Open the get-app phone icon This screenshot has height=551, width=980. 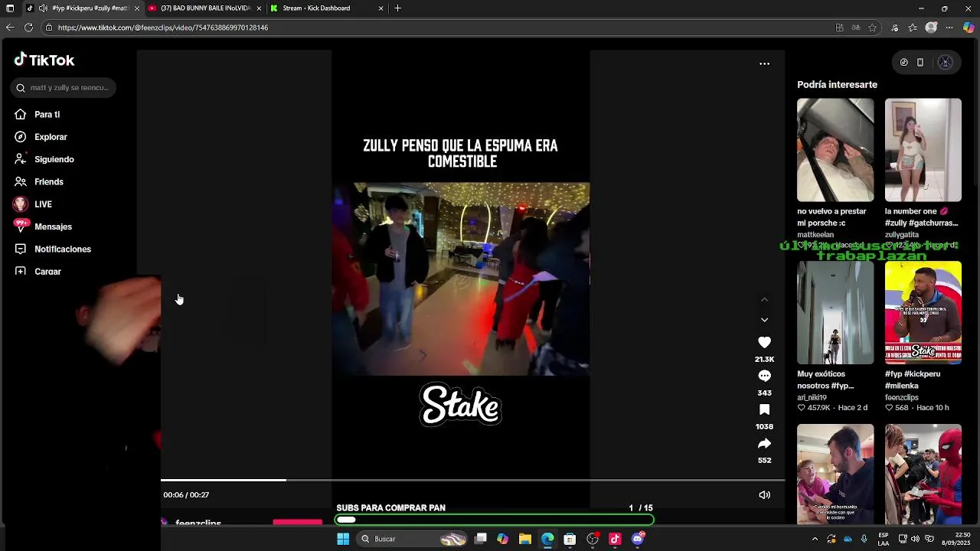(920, 63)
